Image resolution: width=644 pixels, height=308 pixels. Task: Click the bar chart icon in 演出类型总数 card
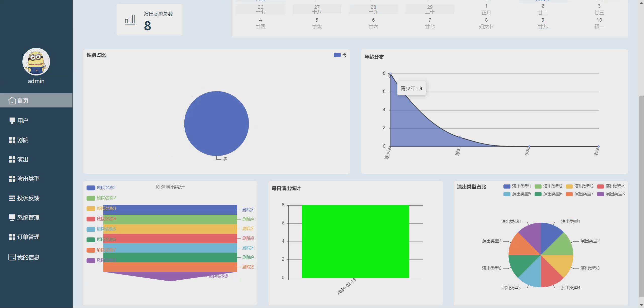click(130, 20)
